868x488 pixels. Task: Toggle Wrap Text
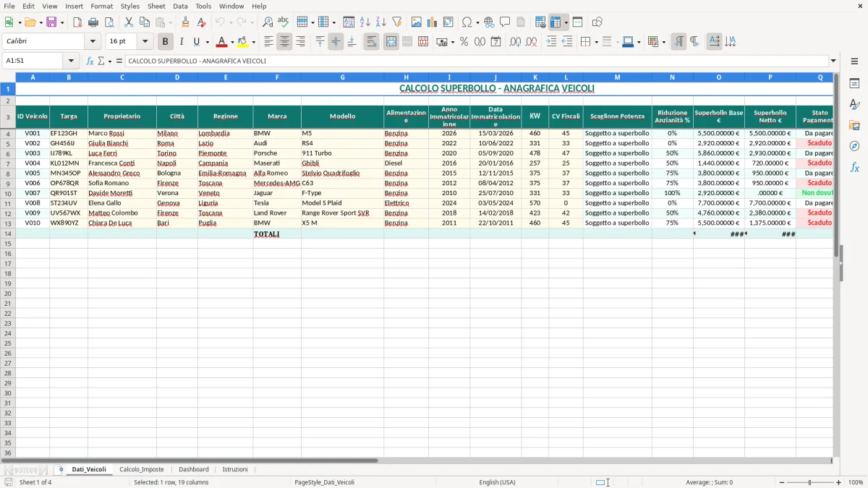click(371, 42)
